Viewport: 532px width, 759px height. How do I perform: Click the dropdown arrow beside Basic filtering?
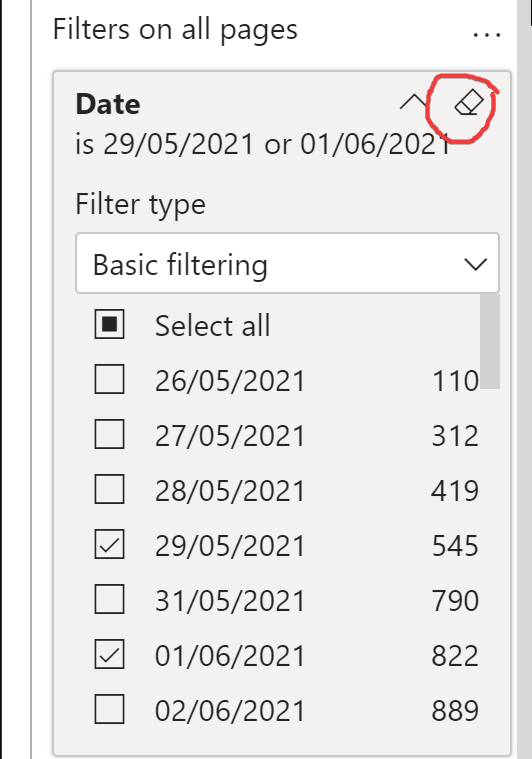475,264
